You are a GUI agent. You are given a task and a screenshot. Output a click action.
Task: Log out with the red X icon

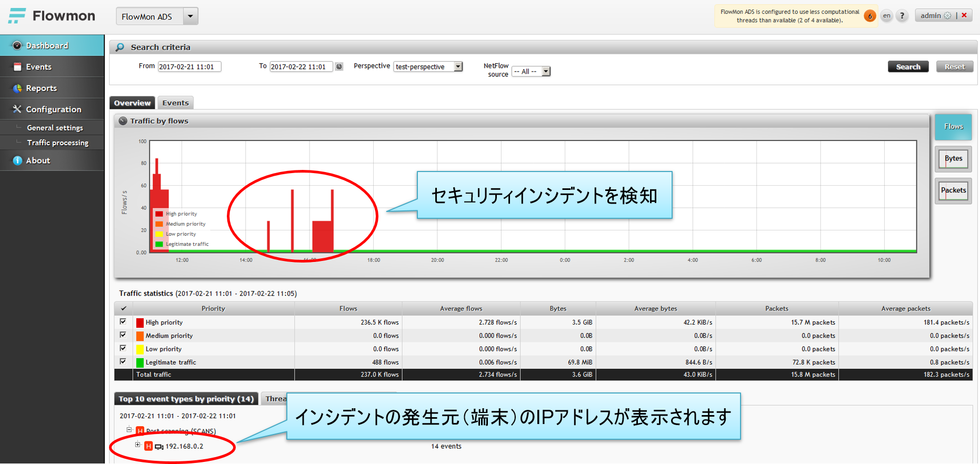click(964, 15)
